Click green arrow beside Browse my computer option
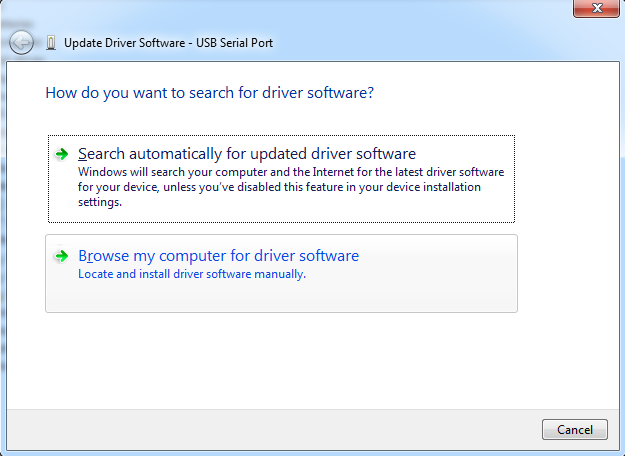This screenshot has height=456, width=625. click(x=61, y=256)
